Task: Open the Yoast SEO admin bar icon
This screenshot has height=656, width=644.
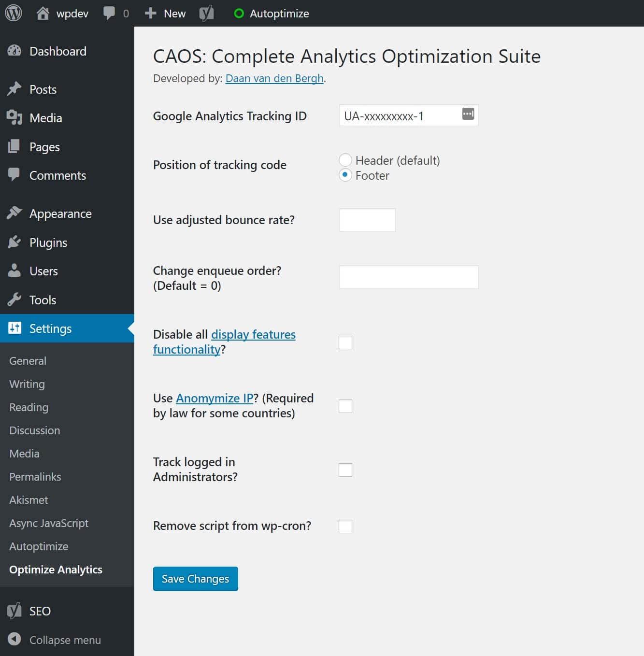Action: tap(207, 13)
